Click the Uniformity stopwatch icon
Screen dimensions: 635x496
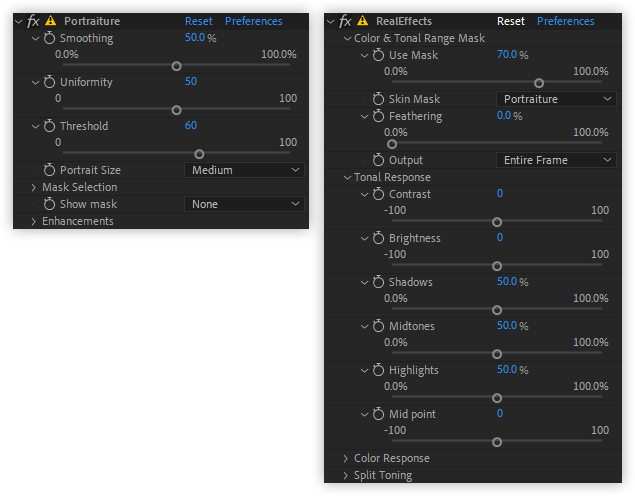click(49, 82)
